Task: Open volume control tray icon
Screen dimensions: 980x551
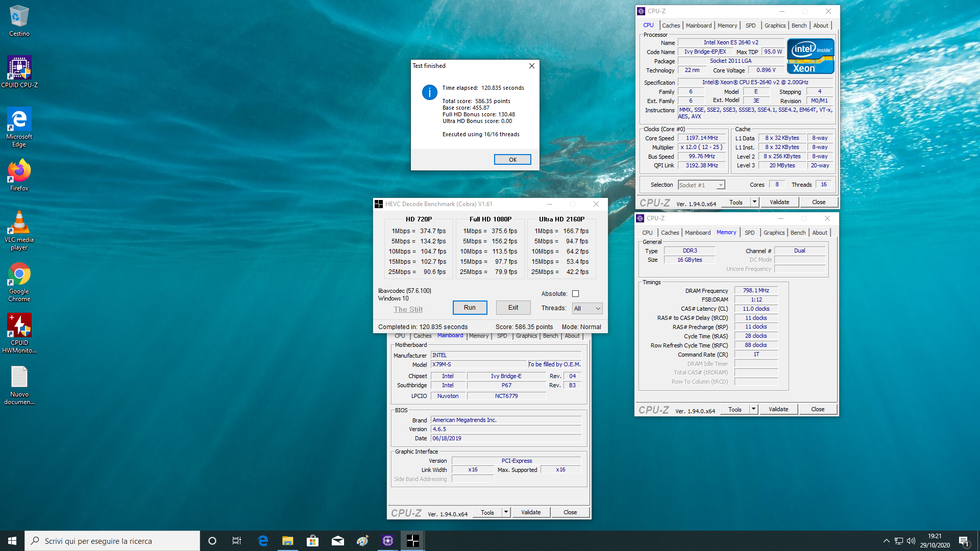Action: (x=911, y=541)
